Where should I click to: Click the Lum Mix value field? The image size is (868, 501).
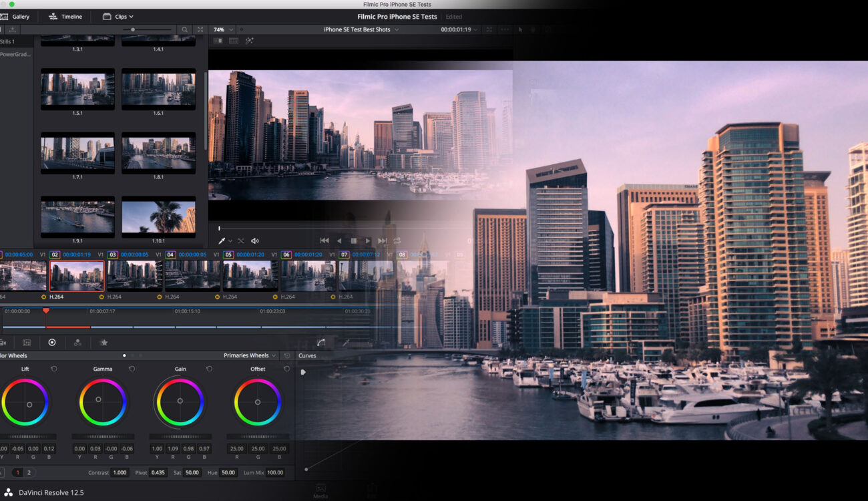tap(275, 472)
